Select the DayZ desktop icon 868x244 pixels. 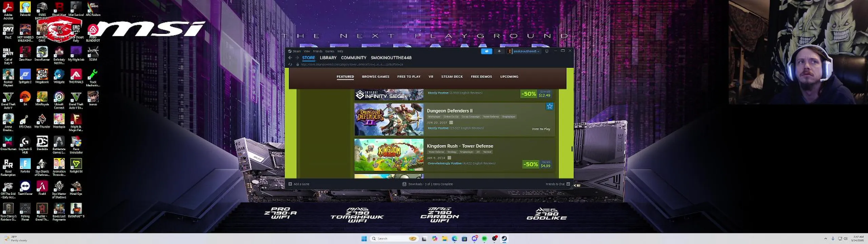point(8,32)
